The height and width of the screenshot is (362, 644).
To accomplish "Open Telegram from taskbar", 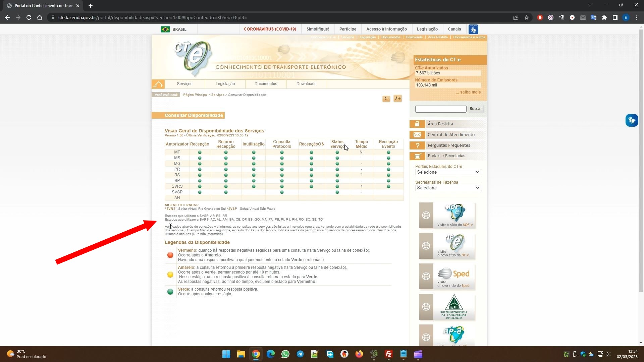I will pos(300,354).
